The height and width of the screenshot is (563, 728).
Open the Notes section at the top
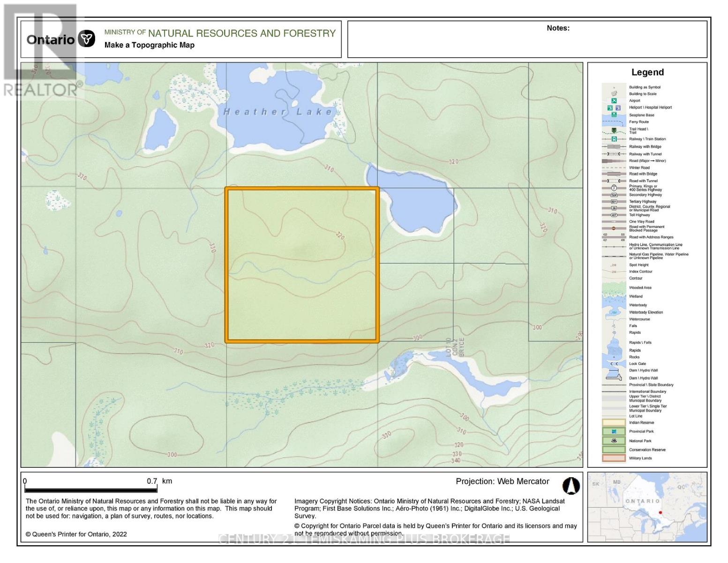click(x=557, y=28)
